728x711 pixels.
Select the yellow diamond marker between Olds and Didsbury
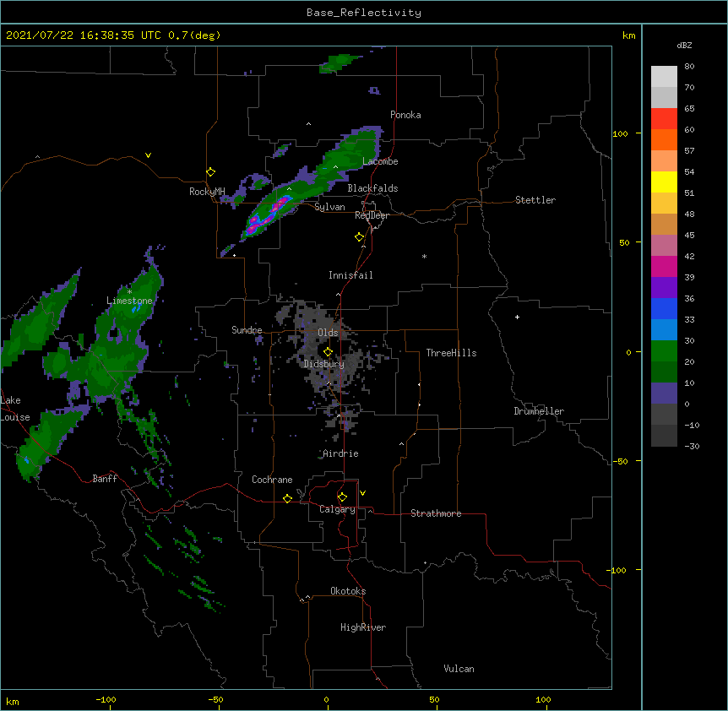pos(328,352)
